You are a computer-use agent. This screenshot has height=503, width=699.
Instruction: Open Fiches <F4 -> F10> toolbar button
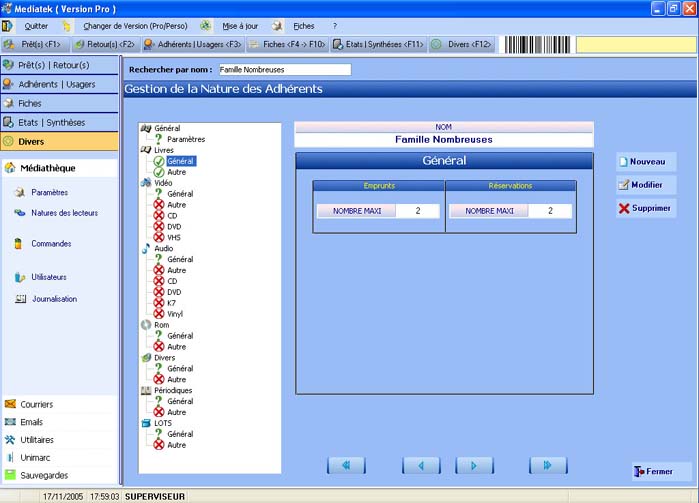click(288, 44)
